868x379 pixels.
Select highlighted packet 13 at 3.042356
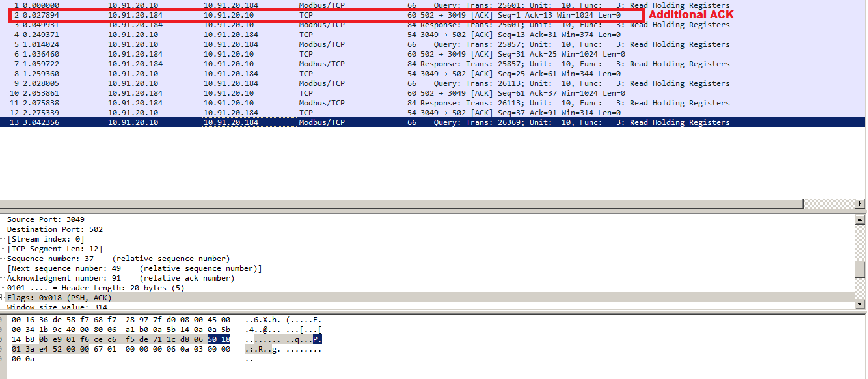(x=432, y=122)
